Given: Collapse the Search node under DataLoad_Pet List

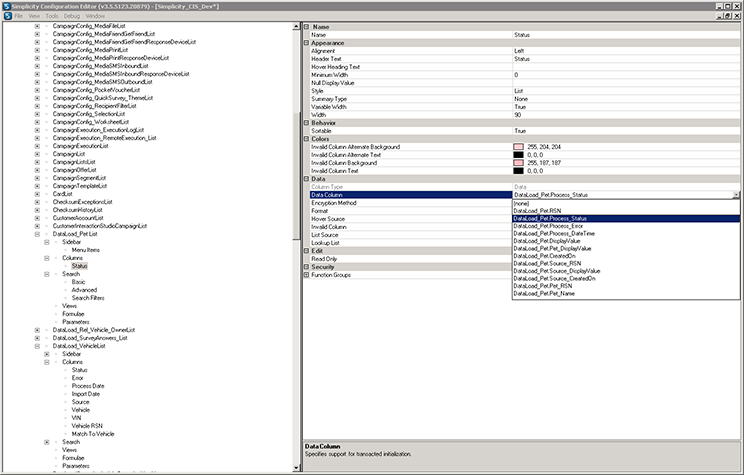Looking at the screenshot, I should [x=46, y=274].
